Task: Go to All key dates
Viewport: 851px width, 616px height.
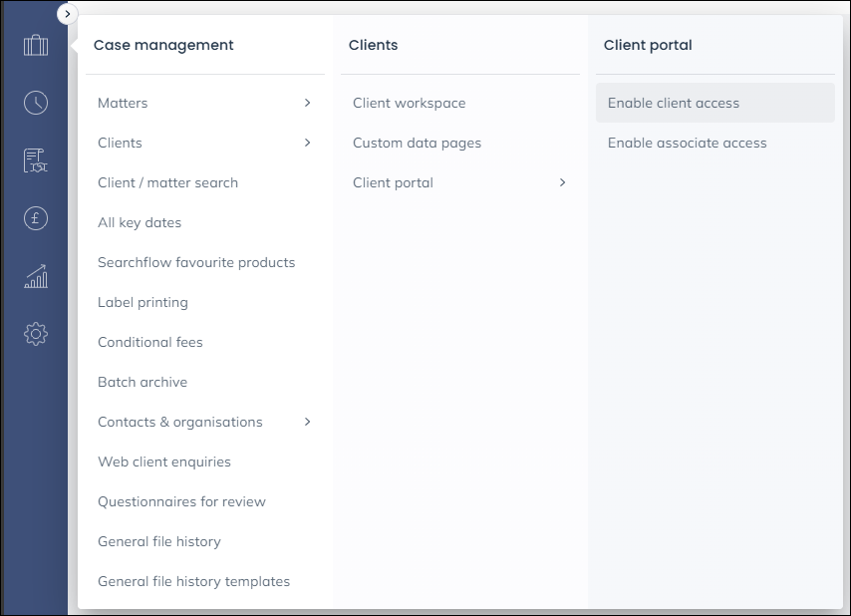Action: 140,222
